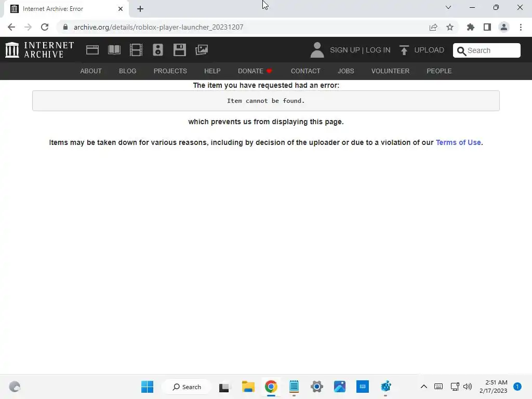The image size is (532, 399).
Task: Click the address bar URL
Action: pos(158,27)
